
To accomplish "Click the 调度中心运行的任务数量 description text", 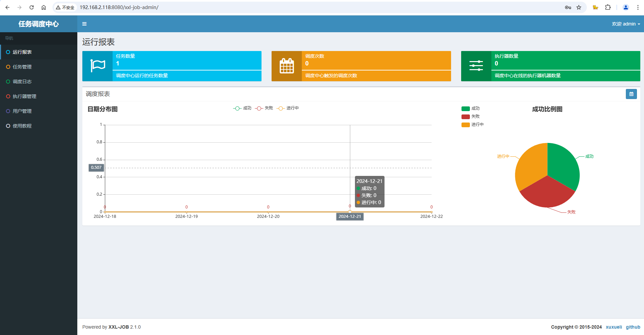I will tap(142, 76).
